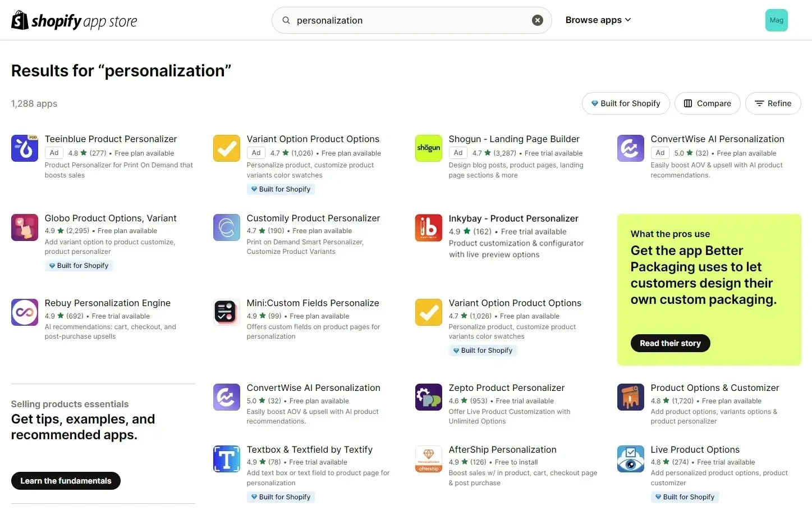Select the Shogun Landing Page Builder icon

pos(428,148)
